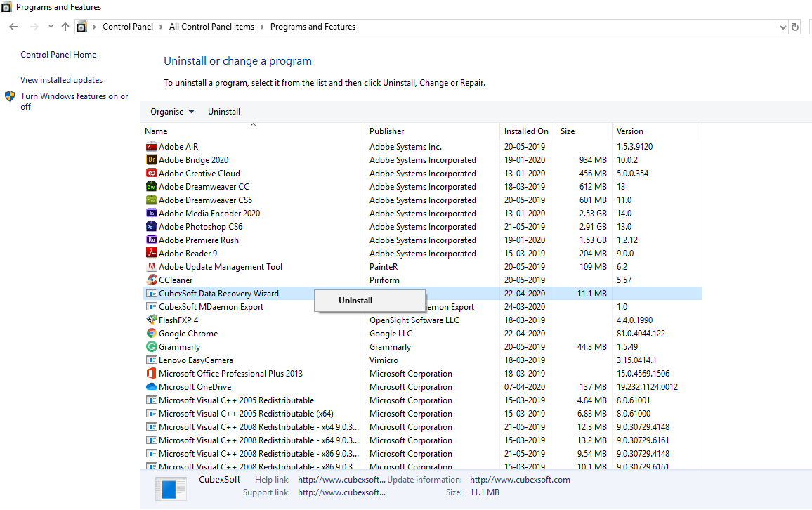Image resolution: width=812 pixels, height=510 pixels.
Task: Sort the list by Publisher column
Action: tap(386, 131)
